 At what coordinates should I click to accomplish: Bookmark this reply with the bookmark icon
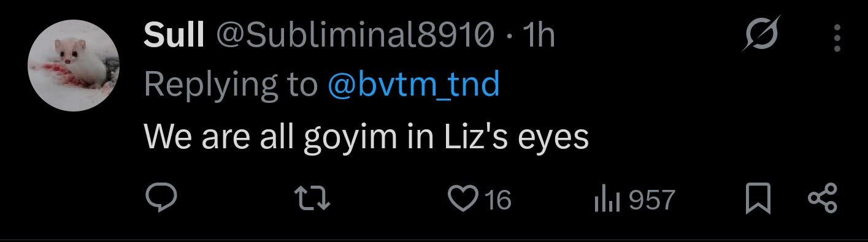click(758, 200)
